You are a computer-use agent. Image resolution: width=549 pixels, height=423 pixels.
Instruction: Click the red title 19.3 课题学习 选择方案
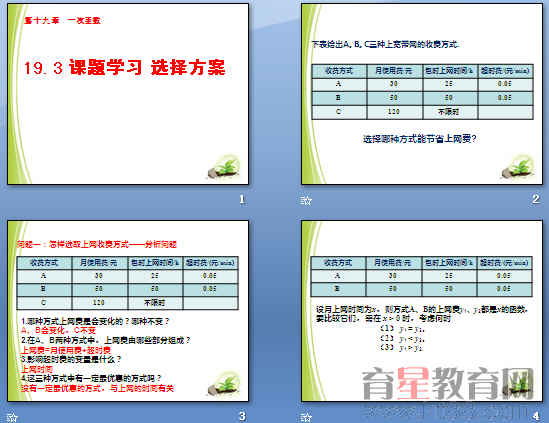click(x=124, y=67)
